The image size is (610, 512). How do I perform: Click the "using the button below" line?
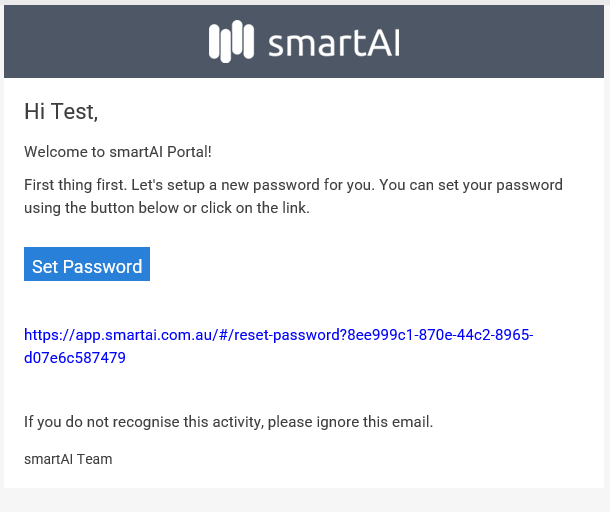click(167, 208)
